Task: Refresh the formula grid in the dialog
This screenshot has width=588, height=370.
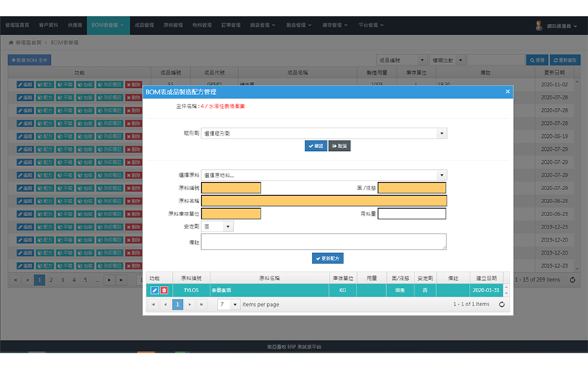Action: coord(502,305)
